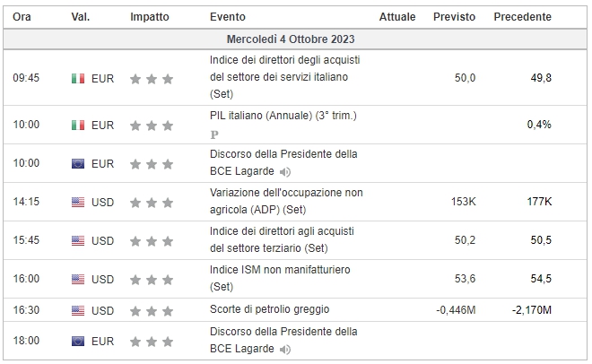Screen dimensions: 592x364
Task: Click EU flag in 10:00 Lagarde row
Action: click(78, 164)
